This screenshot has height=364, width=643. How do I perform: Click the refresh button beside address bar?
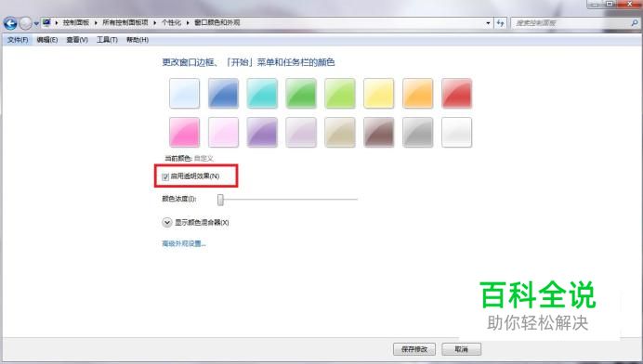pos(500,23)
